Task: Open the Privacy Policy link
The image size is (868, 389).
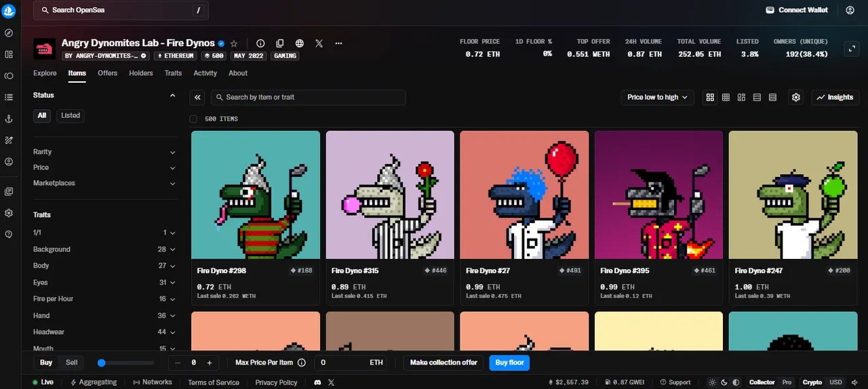Action: [x=276, y=382]
